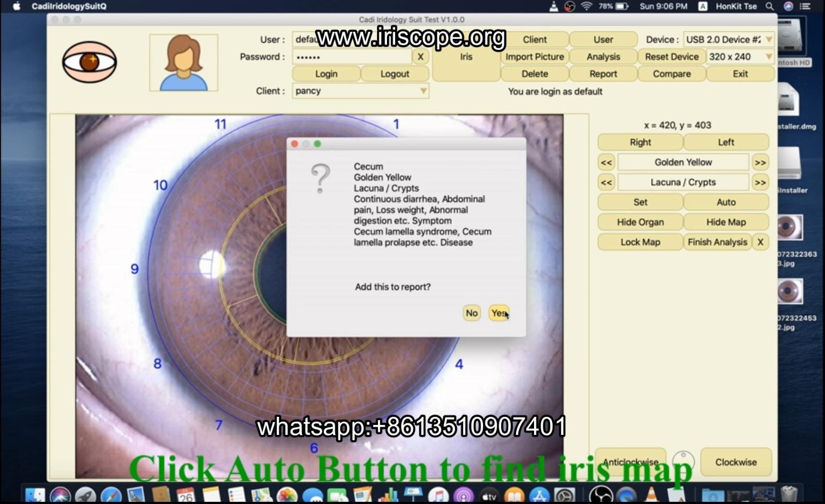Click No in the dialog
Image resolution: width=825 pixels, height=504 pixels.
472,313
